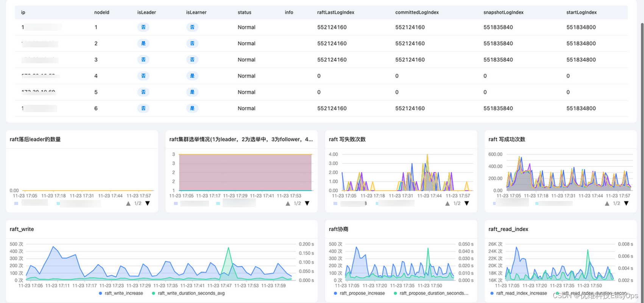This screenshot has height=303, width=644.
Task: Select raftLastLogIndex value for node 2
Action: (332, 44)
